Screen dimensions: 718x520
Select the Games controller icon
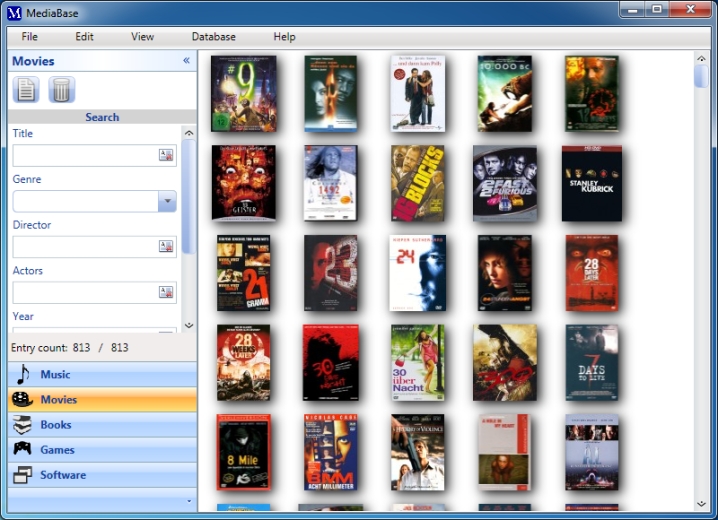tap(22, 449)
